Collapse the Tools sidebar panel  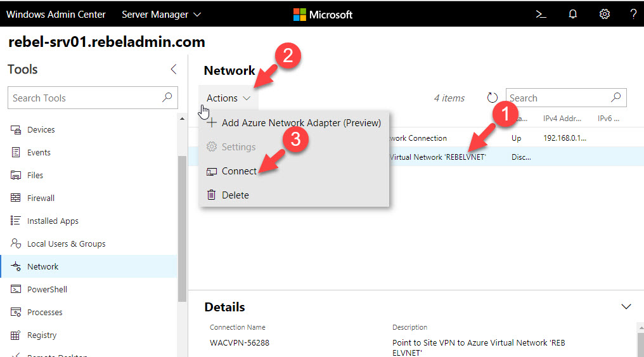tap(174, 70)
